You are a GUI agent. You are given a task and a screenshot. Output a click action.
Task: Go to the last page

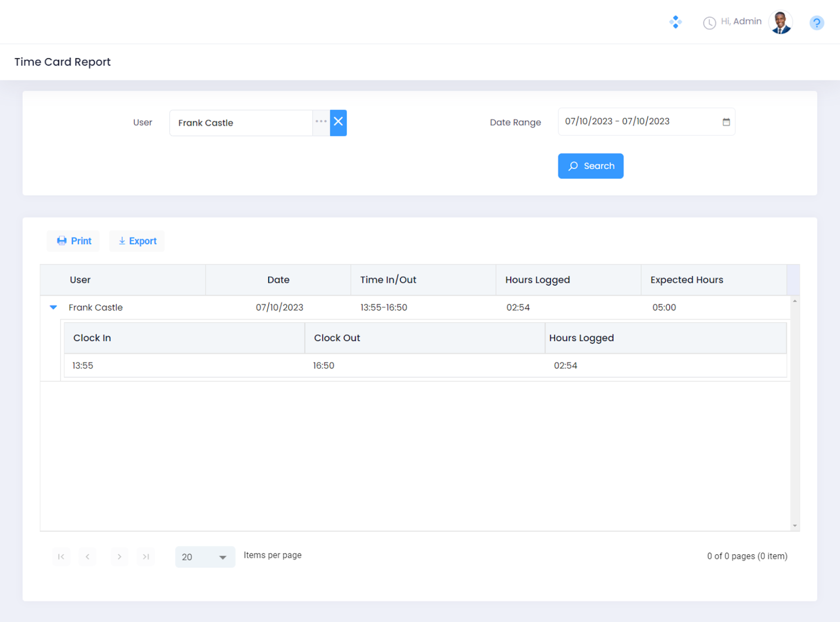[146, 557]
